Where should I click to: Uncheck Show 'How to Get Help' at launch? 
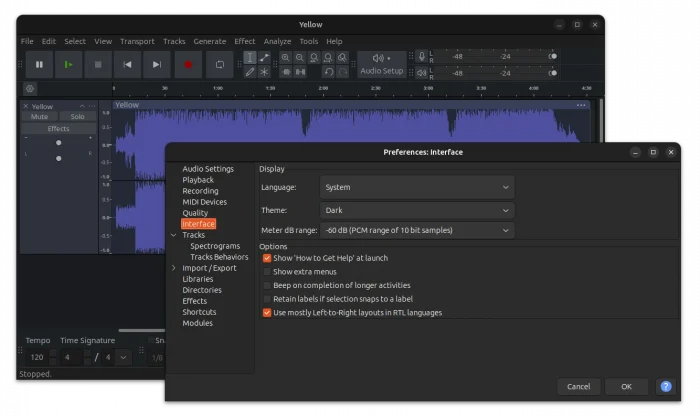(x=267, y=258)
